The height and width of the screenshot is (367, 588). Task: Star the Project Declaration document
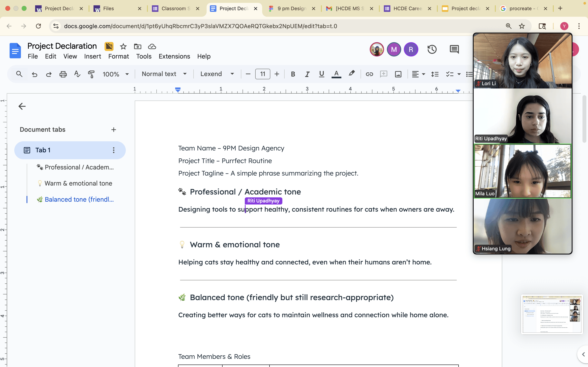tap(123, 46)
